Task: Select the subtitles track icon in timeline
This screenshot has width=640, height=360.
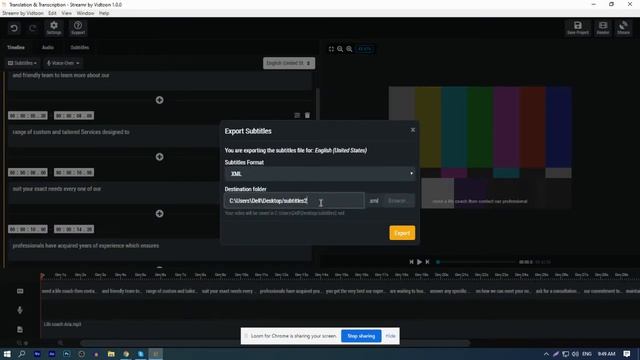Action: pyautogui.click(x=20, y=291)
